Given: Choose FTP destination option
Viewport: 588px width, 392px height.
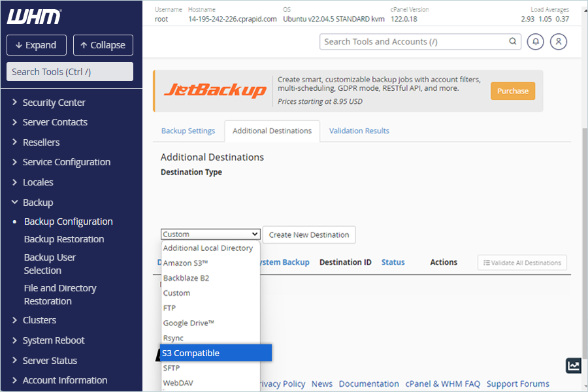Looking at the screenshot, I should pos(210,308).
